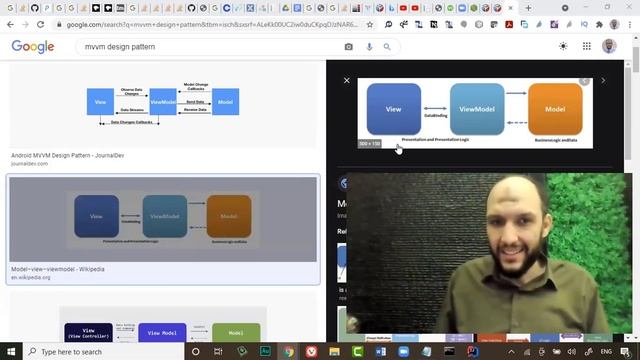Go back using the browser back arrow
Image resolution: width=640 pixels, height=360 pixels.
pyautogui.click(x=11, y=24)
